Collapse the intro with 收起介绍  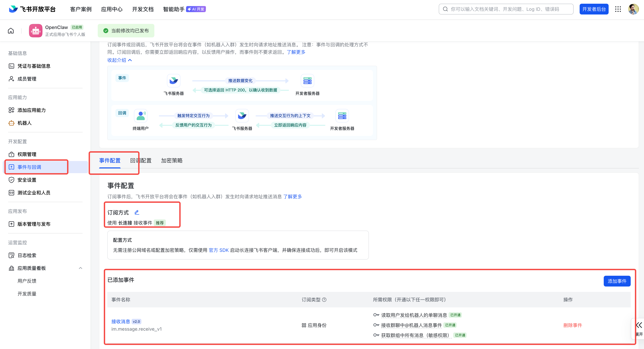click(x=119, y=60)
